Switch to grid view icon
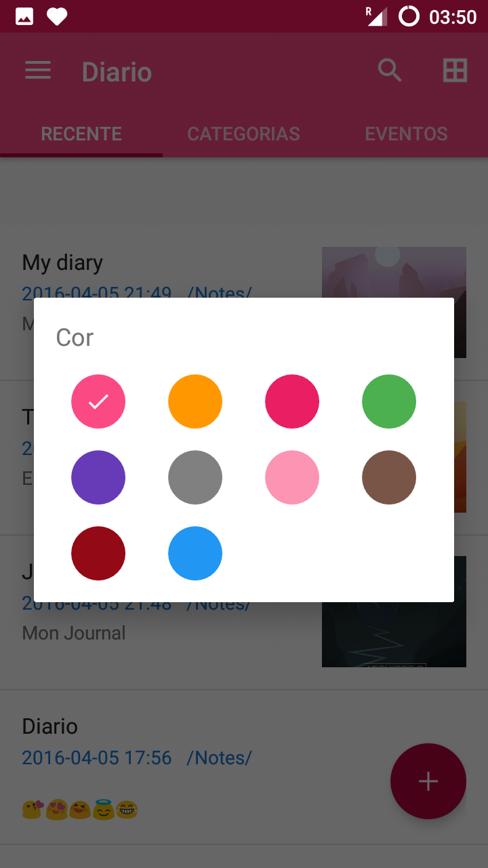This screenshot has height=868, width=488. [455, 71]
